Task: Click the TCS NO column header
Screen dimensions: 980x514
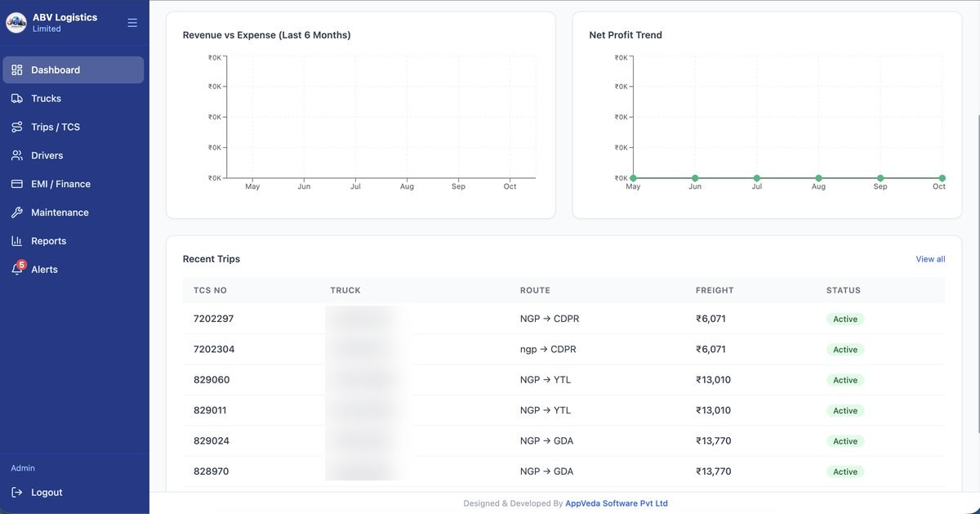Action: click(x=210, y=290)
